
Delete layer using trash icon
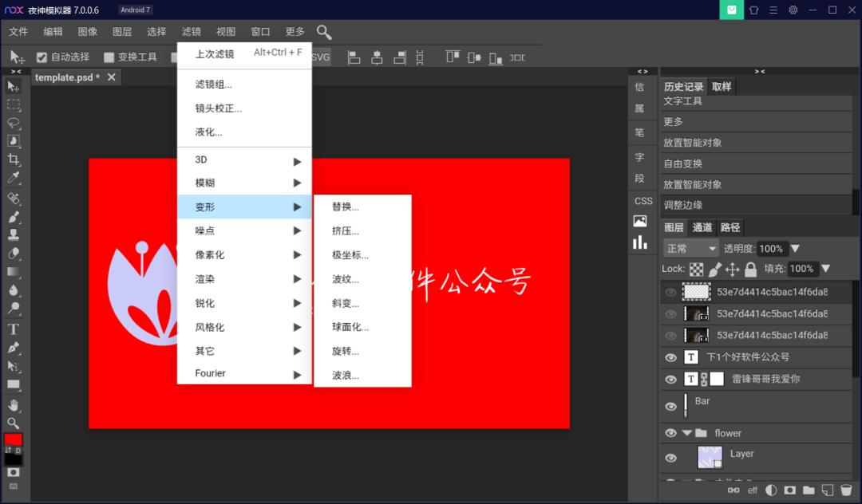846,490
